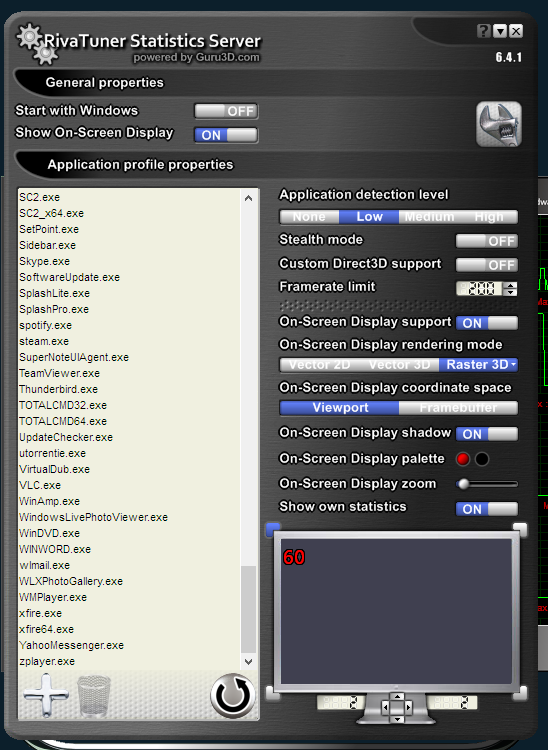Click the RivaTuner gears logo
548x750 pixels.
click(37, 44)
